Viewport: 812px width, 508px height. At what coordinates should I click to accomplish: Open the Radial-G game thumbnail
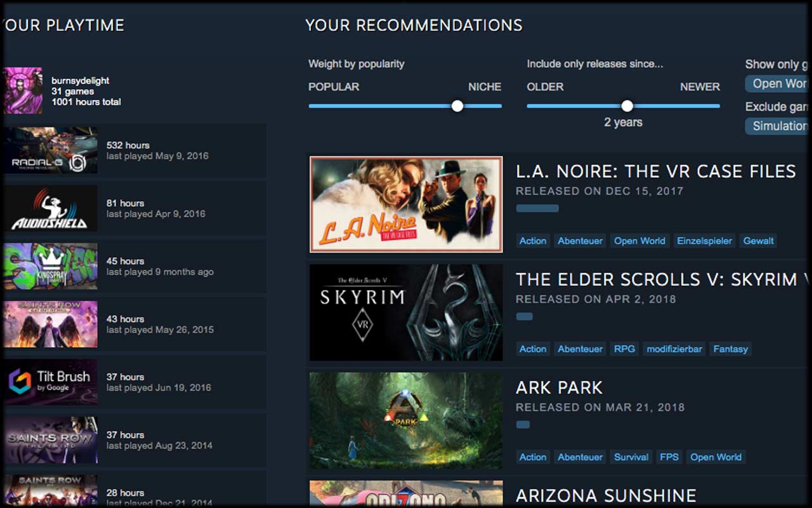click(x=50, y=150)
